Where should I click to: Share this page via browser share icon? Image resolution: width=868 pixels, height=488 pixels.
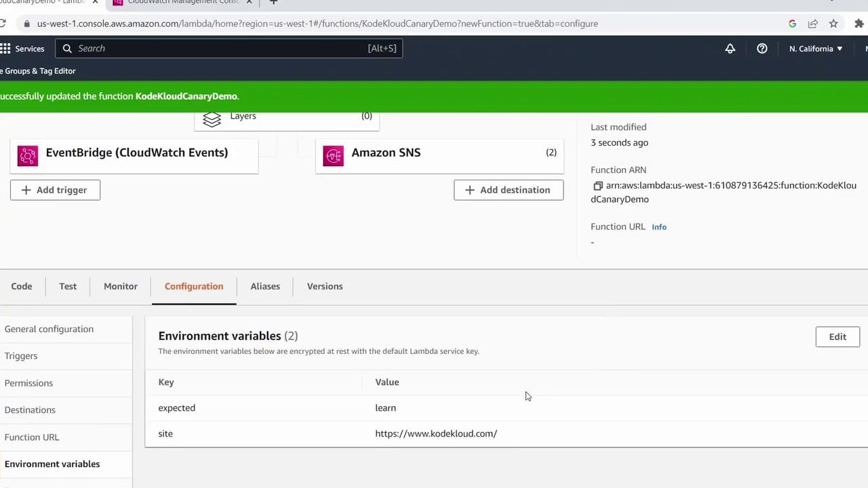click(812, 24)
